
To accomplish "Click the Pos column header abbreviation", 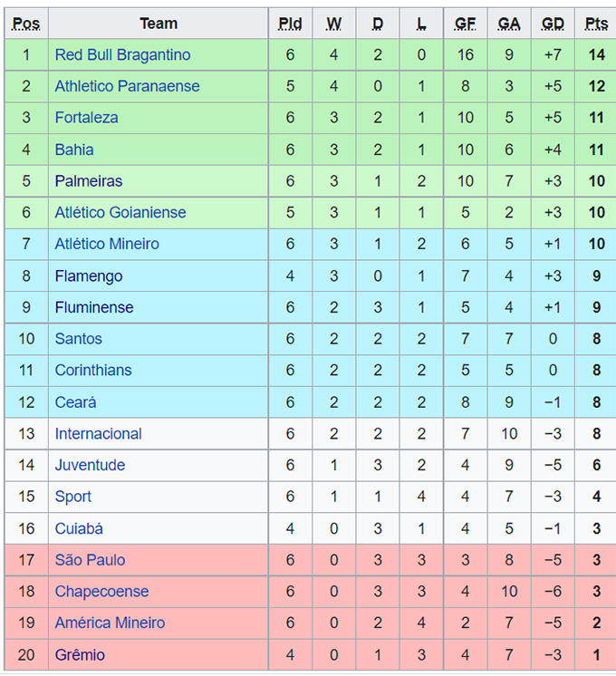I will pyautogui.click(x=26, y=24).
